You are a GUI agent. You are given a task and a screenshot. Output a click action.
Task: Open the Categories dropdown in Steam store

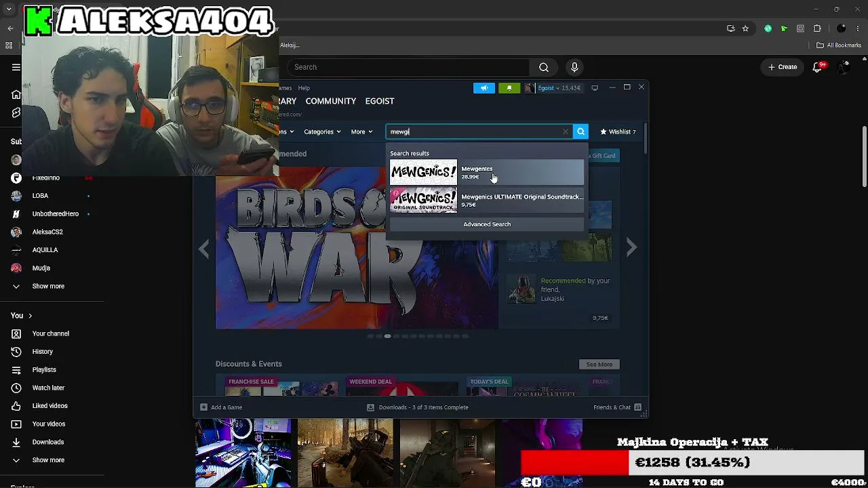pos(322,131)
